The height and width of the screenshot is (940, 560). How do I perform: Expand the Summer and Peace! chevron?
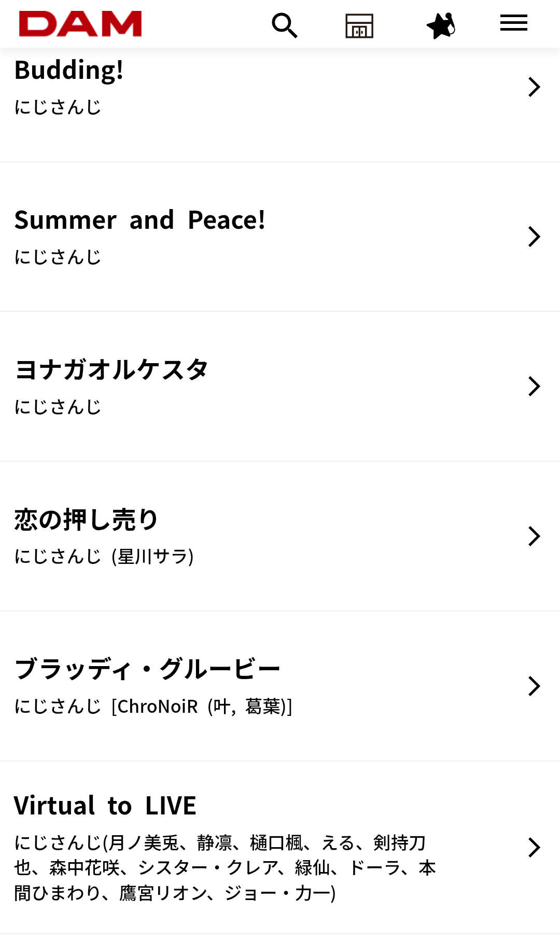(x=534, y=237)
